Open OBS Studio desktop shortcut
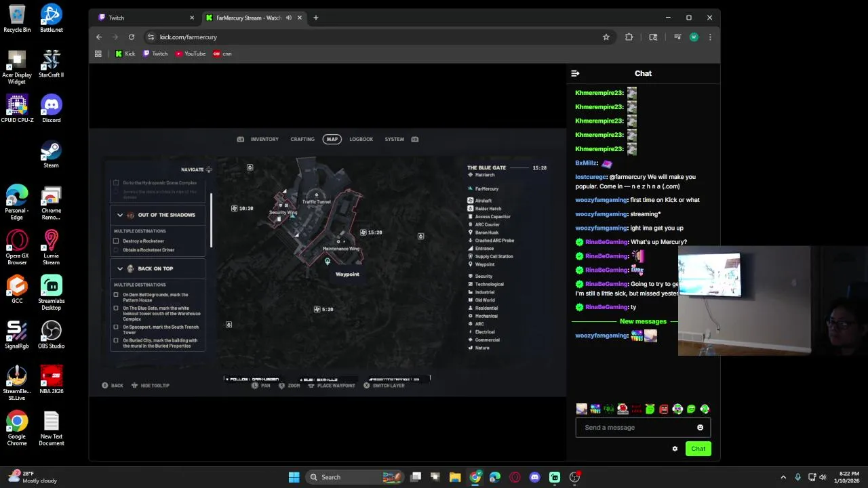 (x=51, y=335)
